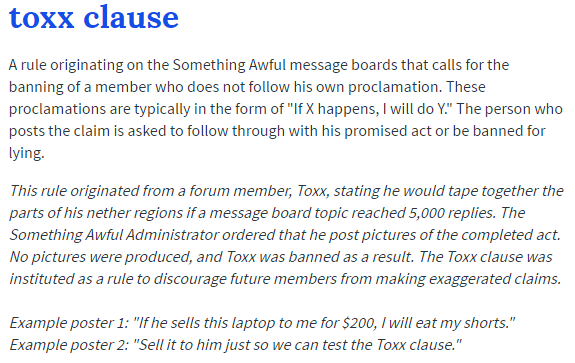The width and height of the screenshot is (575, 363).
Task: Click the word 'lying.' ending first paragraph
Action: coord(26,154)
